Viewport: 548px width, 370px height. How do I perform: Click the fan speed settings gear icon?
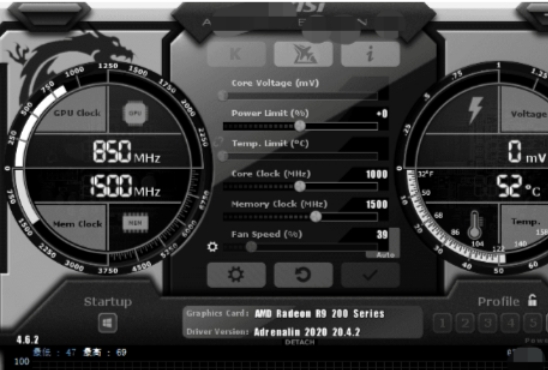click(212, 247)
